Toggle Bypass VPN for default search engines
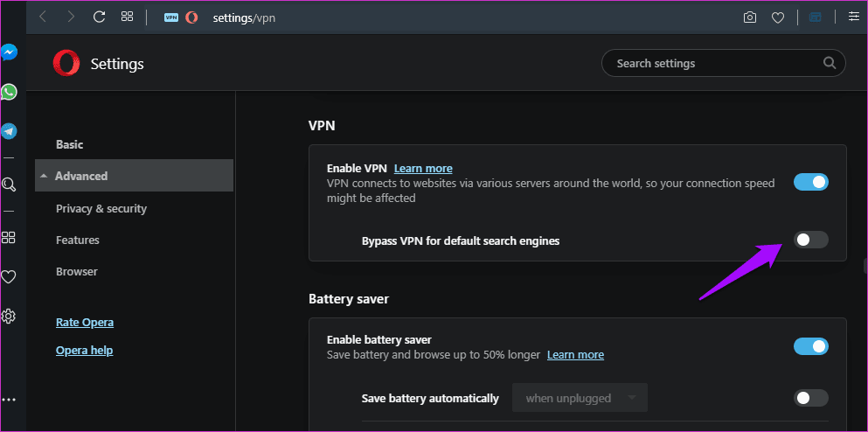 (811, 240)
